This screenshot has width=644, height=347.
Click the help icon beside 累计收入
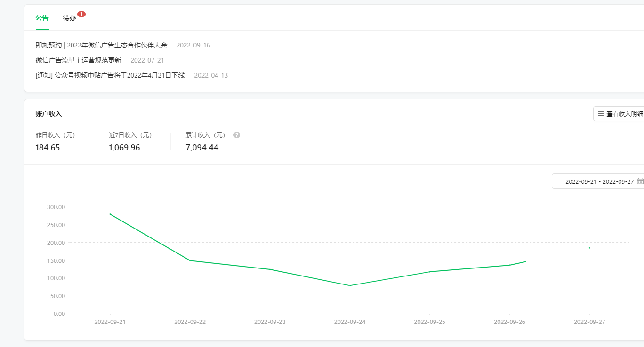(237, 135)
